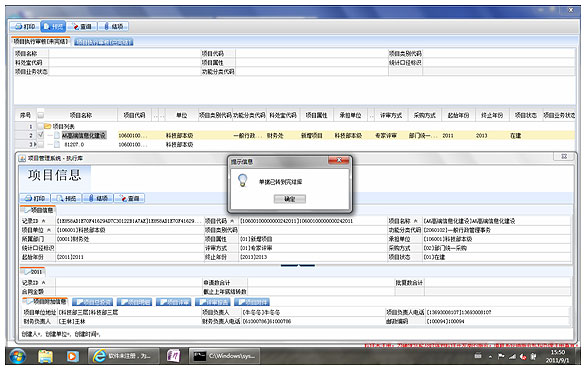Viewport: 586px width, 370px height.
Task: Click the 项目名称 search input field
Action: point(124,53)
